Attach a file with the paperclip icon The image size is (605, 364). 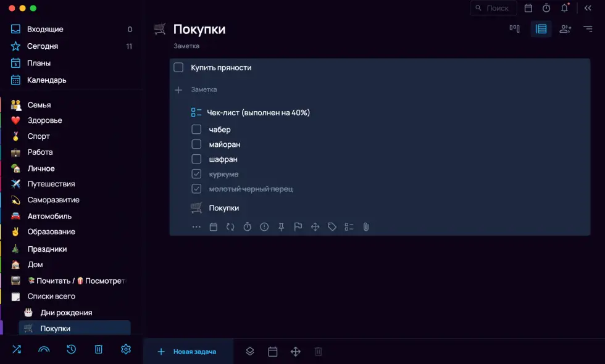tap(365, 226)
